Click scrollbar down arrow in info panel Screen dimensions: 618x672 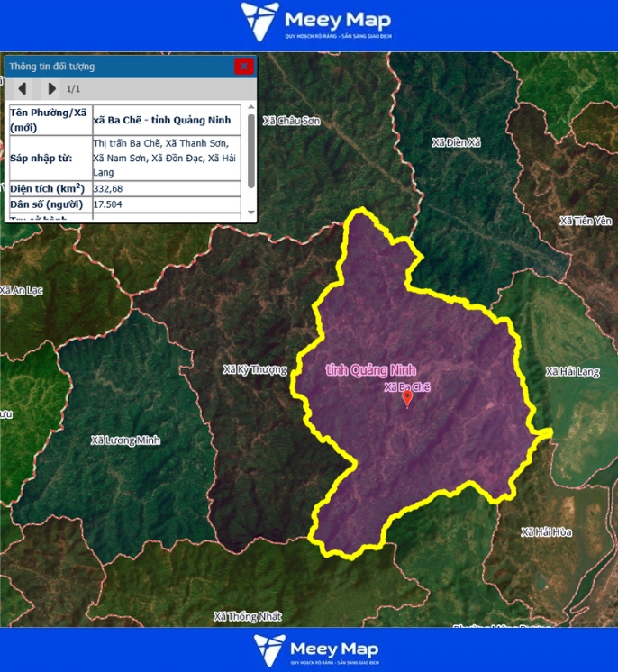(251, 212)
